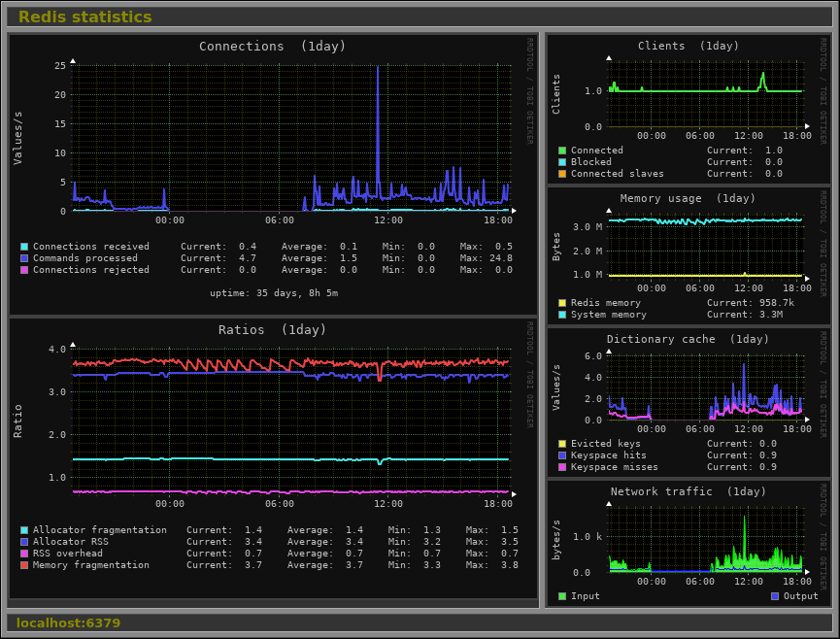840x639 pixels.
Task: Click the Output legend label in Network traffic
Action: click(x=801, y=596)
